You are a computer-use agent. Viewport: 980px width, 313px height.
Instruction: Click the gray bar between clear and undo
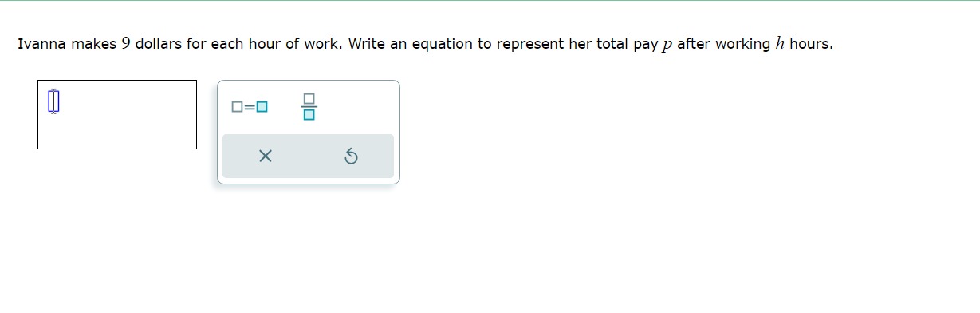tap(308, 156)
